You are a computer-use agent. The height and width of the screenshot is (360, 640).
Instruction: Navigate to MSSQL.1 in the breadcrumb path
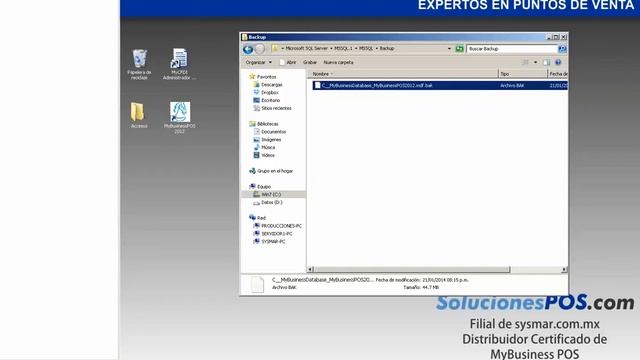click(x=343, y=49)
